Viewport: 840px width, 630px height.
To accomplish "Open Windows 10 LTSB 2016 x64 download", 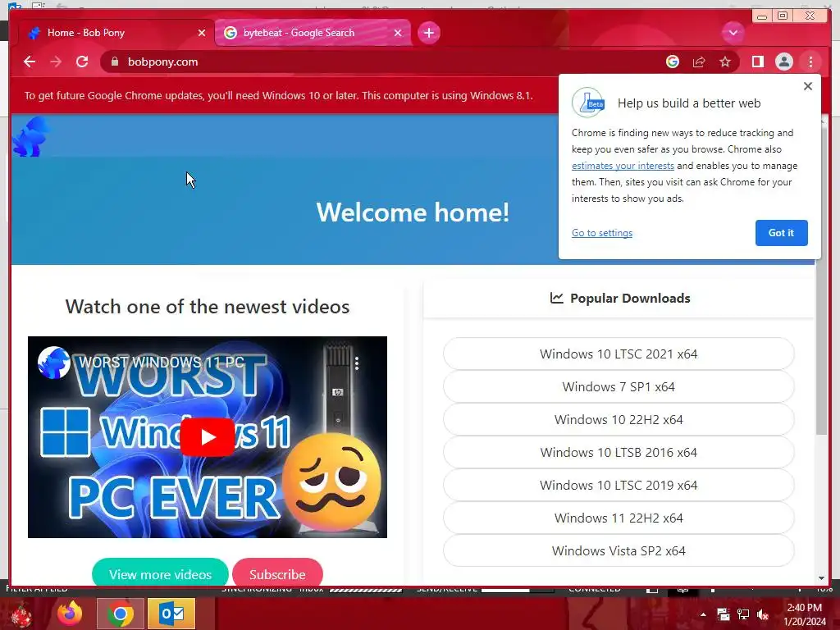I will (619, 452).
